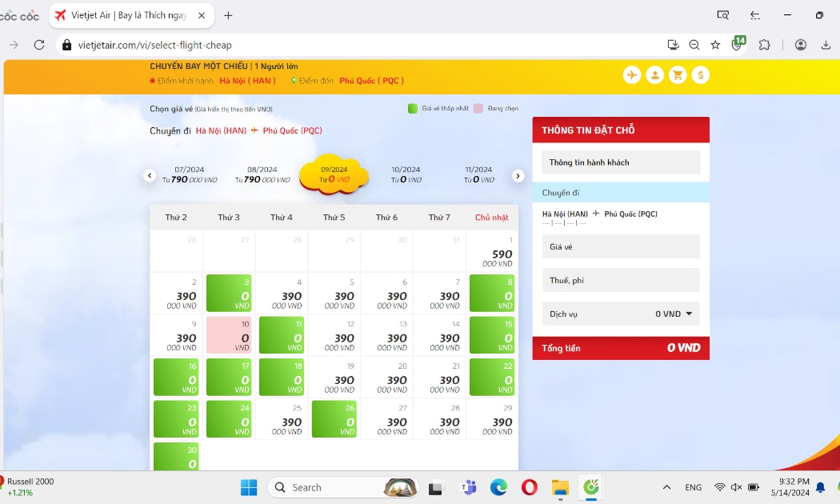Click the Cốc Cốc browser taskbar icon
The height and width of the screenshot is (504, 840).
[591, 487]
